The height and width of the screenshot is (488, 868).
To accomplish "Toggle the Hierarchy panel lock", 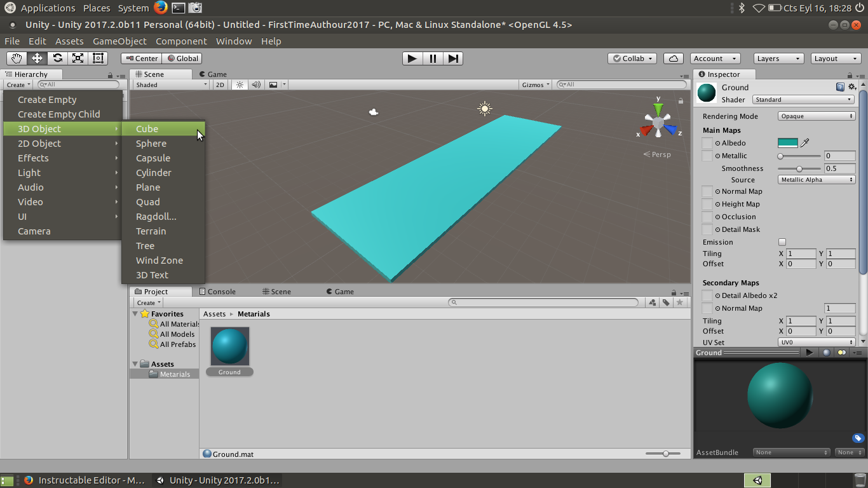I will pyautogui.click(x=111, y=75).
